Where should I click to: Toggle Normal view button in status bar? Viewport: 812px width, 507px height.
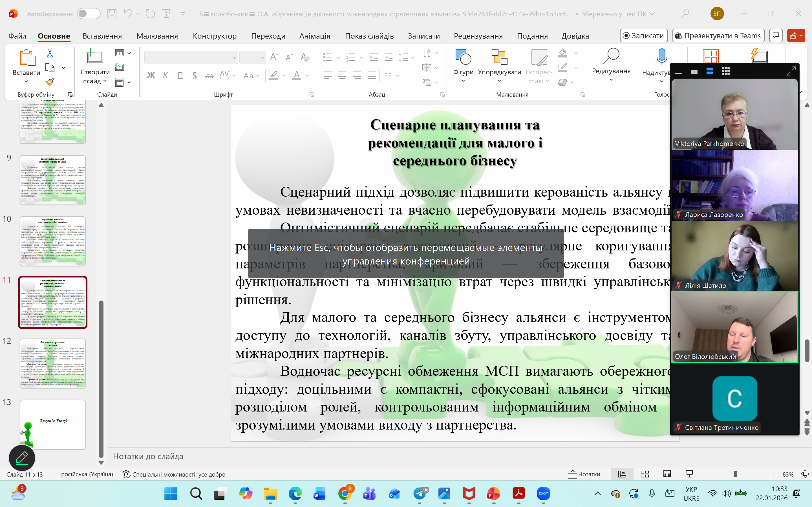[622, 474]
